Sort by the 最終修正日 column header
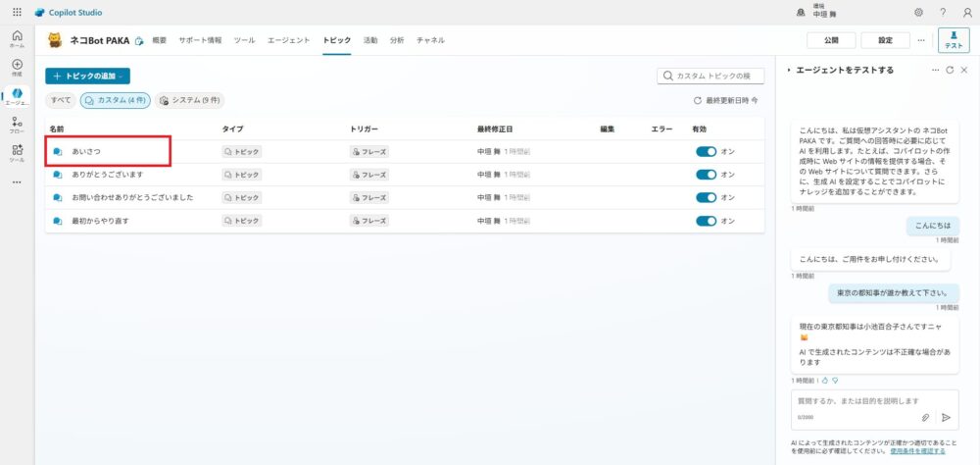The height and width of the screenshot is (465, 980). tap(496, 129)
